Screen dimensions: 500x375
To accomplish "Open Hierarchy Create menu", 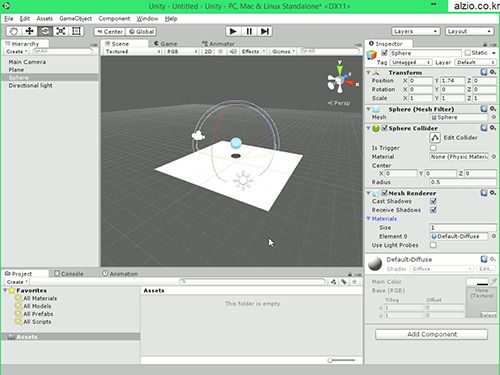I will [16, 52].
